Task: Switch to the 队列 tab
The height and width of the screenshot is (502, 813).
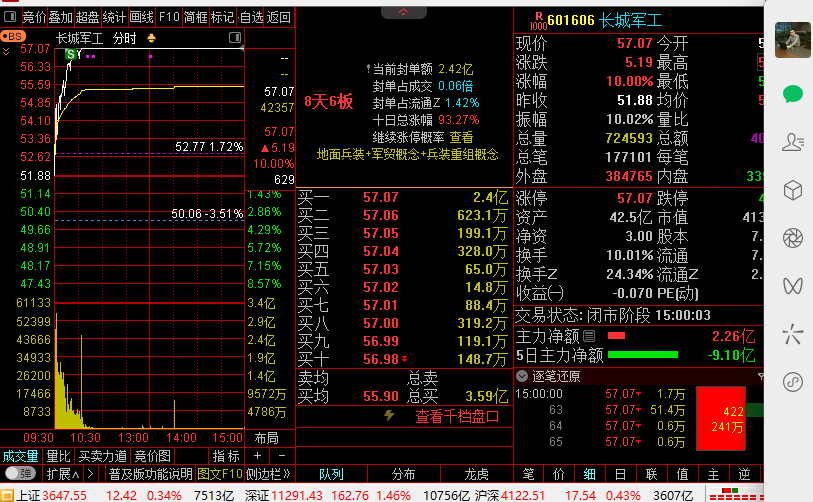Action: 331,474
